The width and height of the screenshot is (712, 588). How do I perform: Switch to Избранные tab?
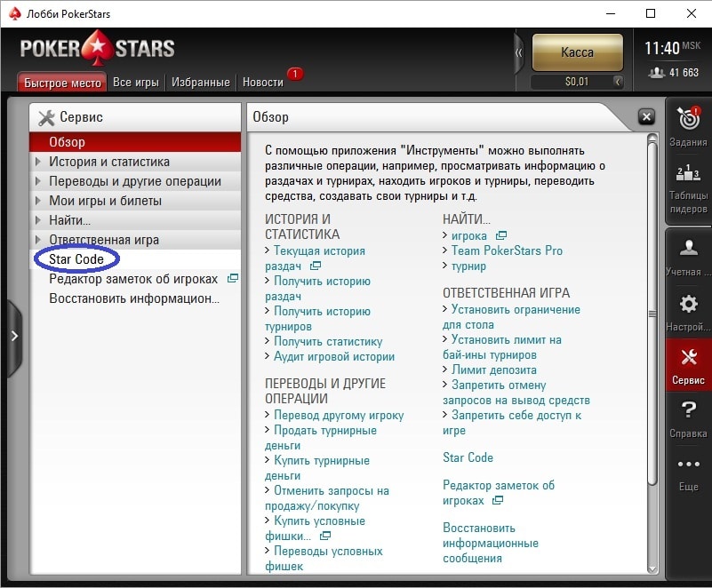201,82
